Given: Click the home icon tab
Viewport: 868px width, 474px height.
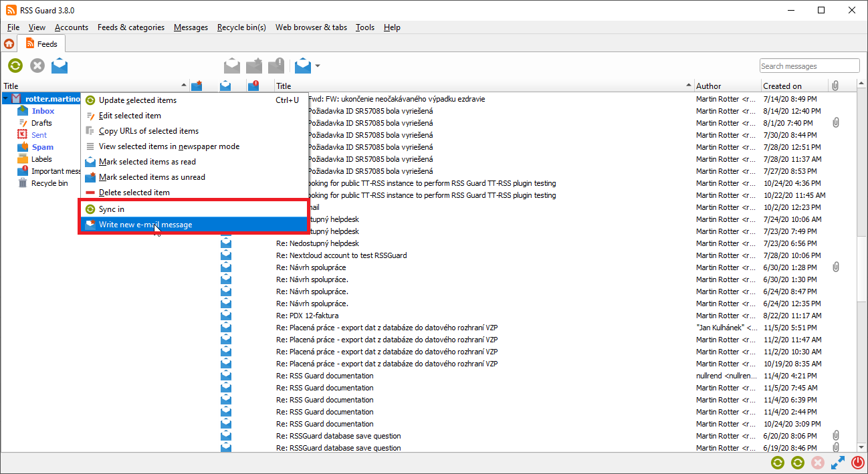Looking at the screenshot, I should (x=9, y=44).
